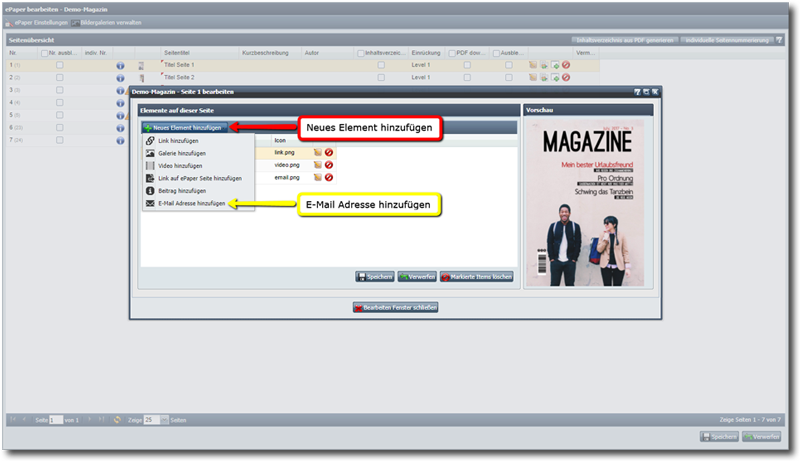Image resolution: width=800 pixels, height=461 pixels.
Task: Click edit icon for Titel Seite 1 row
Action: point(533,65)
